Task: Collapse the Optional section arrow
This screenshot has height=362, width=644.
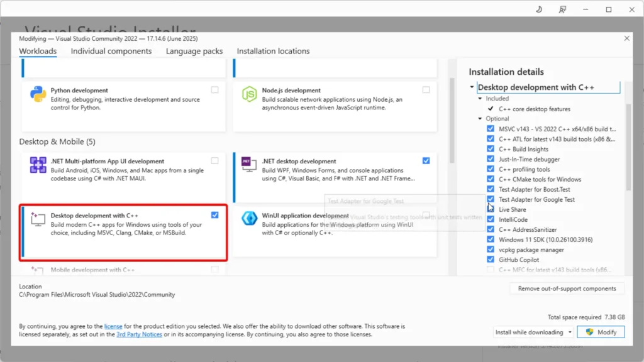Action: click(480, 119)
